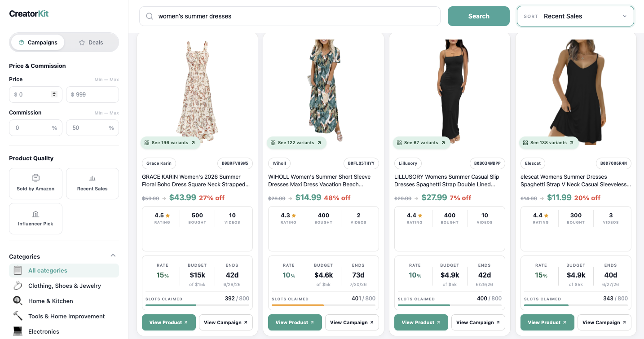Toggle the Sold by Amazon filter
This screenshot has height=339, width=644.
tap(35, 183)
